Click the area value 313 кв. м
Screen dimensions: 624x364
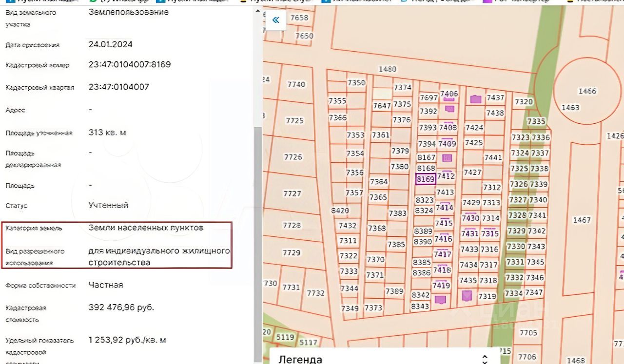click(x=107, y=132)
